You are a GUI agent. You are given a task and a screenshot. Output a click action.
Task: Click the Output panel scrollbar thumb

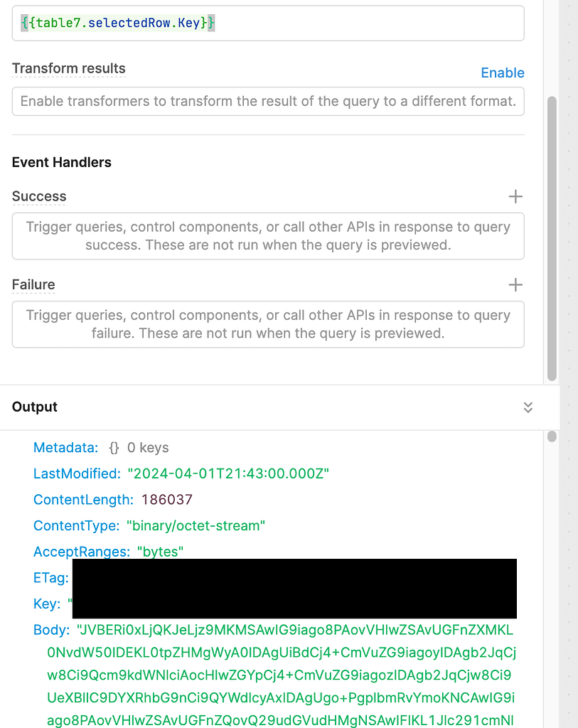click(x=552, y=437)
